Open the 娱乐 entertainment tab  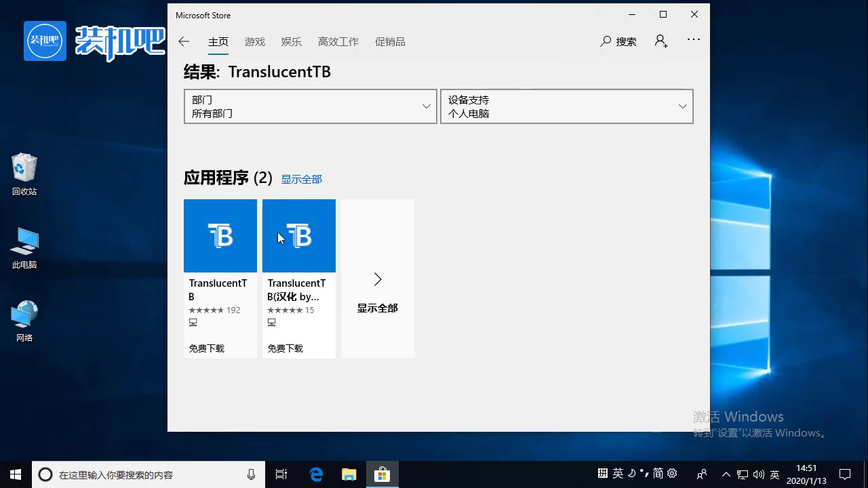point(292,42)
